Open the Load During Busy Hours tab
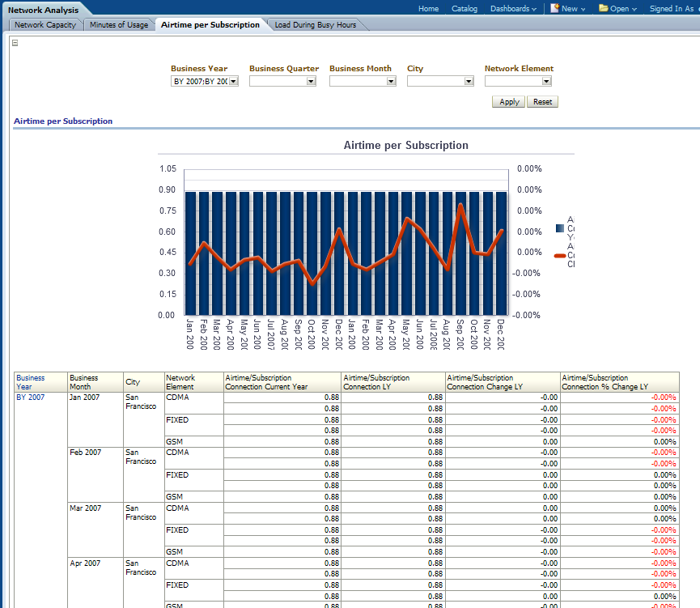The width and height of the screenshot is (700, 608). (x=316, y=25)
